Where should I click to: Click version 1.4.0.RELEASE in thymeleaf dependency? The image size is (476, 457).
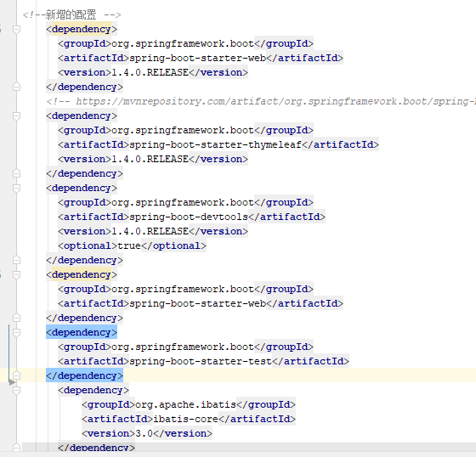pos(150,160)
